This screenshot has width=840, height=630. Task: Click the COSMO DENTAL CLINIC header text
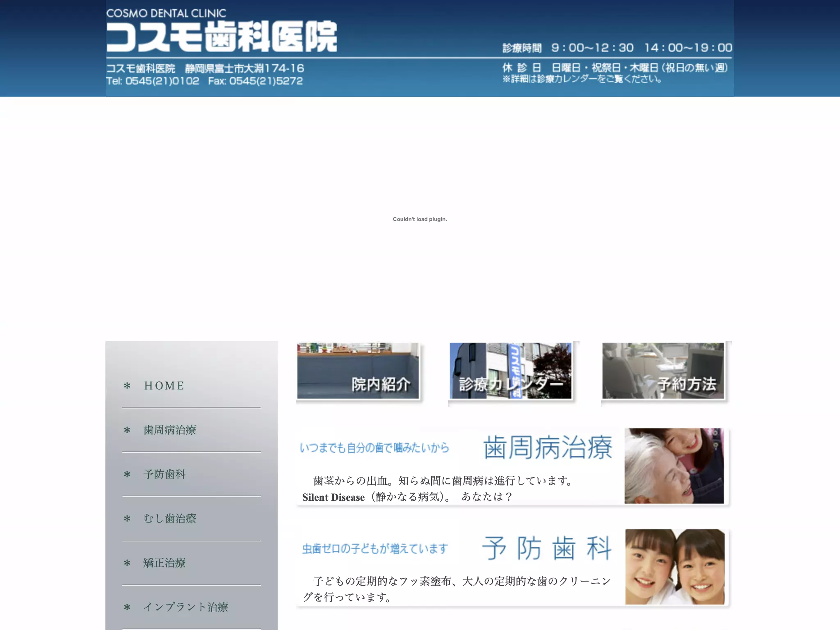pyautogui.click(x=166, y=13)
